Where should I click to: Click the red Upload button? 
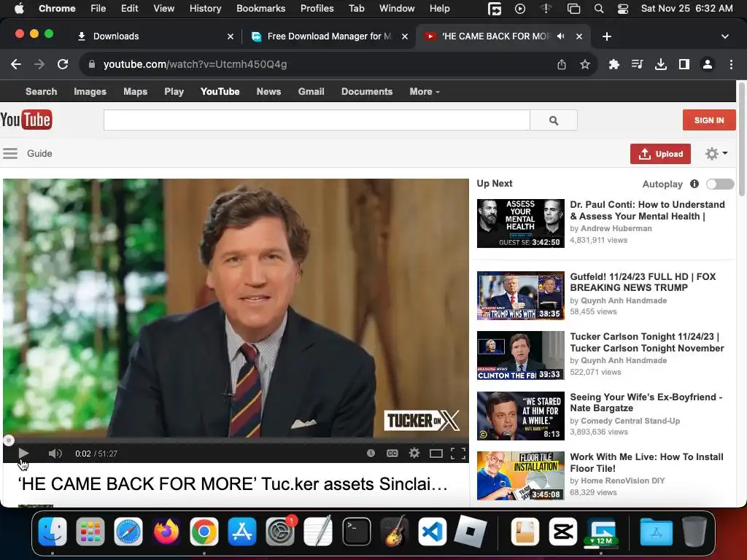tap(660, 154)
